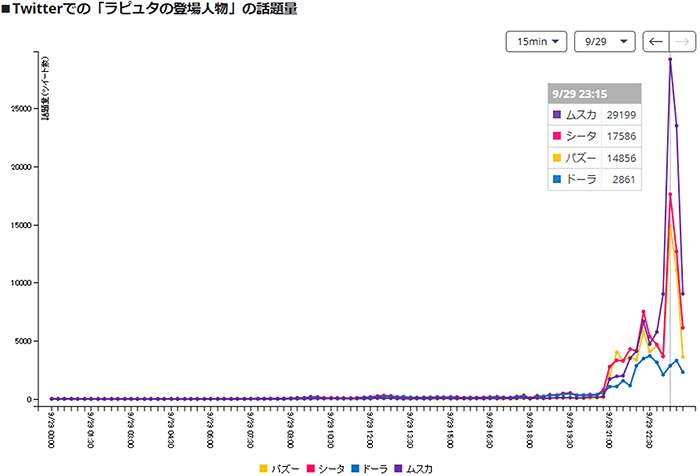The height and width of the screenshot is (476, 700).
Task: Click the ムスカ peak point at 29199
Action: (x=670, y=59)
